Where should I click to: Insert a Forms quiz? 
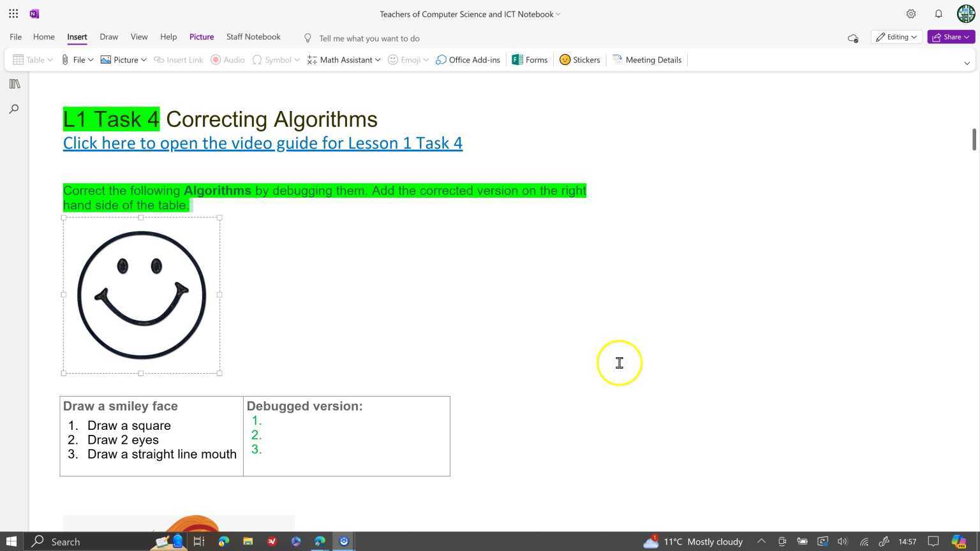point(530,59)
